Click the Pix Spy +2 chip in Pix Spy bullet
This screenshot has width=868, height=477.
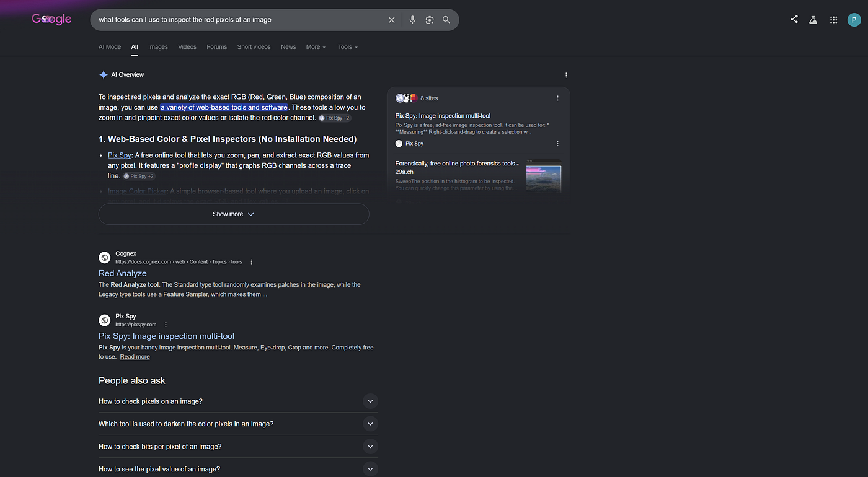coord(139,176)
